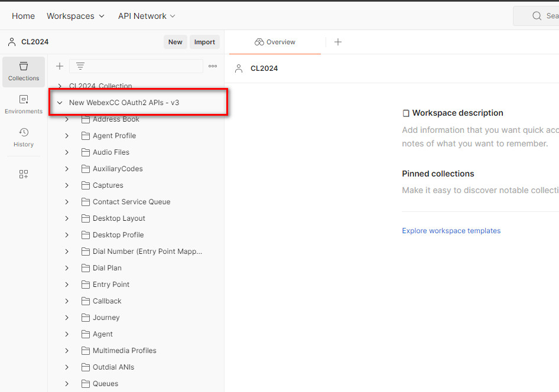This screenshot has width=559, height=392.
Task: Click the top search bar
Action: (536, 16)
